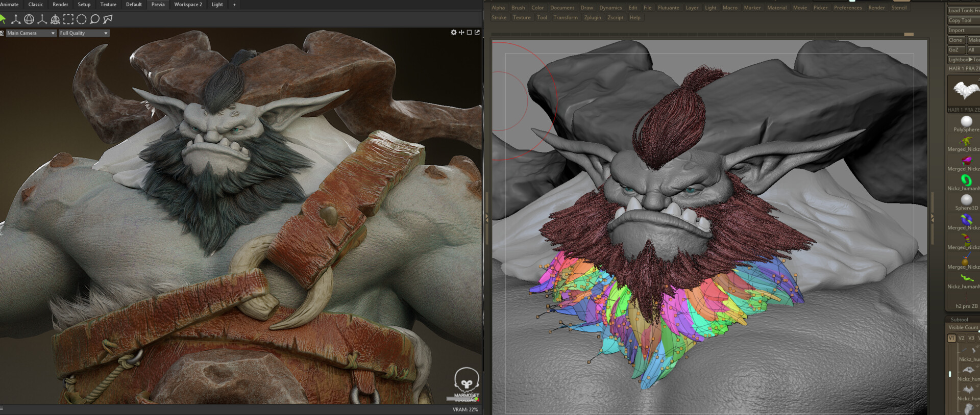The height and width of the screenshot is (415, 980).
Task: Select the green arrow selection tool in Toolbag
Action: (x=2, y=19)
